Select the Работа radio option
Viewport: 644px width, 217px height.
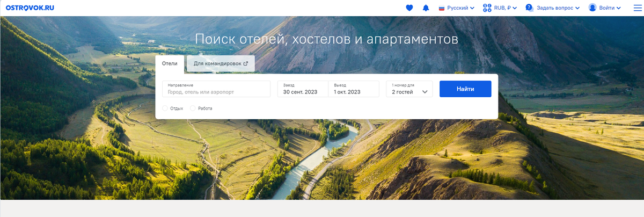(x=193, y=108)
